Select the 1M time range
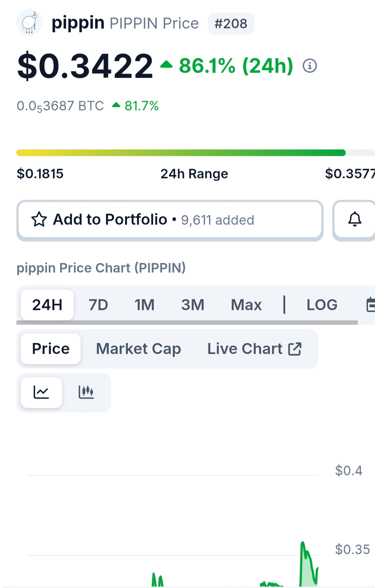 pos(144,305)
